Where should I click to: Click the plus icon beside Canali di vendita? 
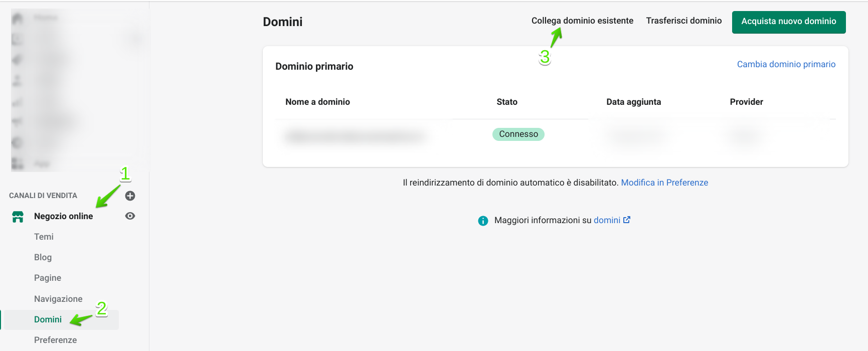coord(130,196)
